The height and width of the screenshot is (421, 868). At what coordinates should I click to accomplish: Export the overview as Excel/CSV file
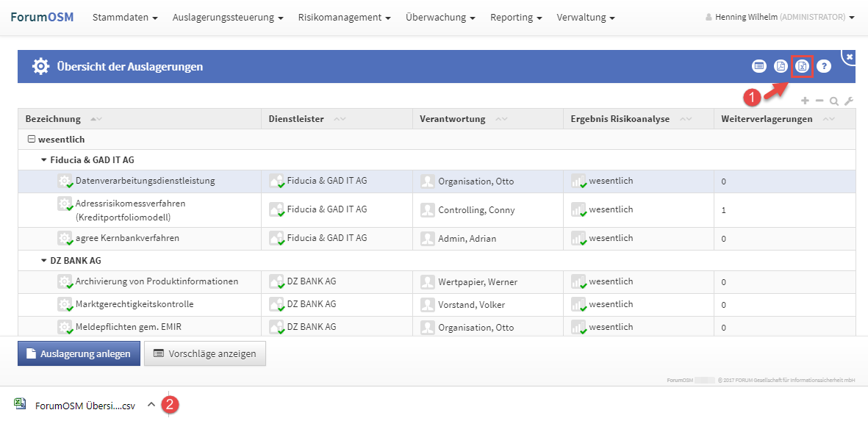tap(802, 66)
